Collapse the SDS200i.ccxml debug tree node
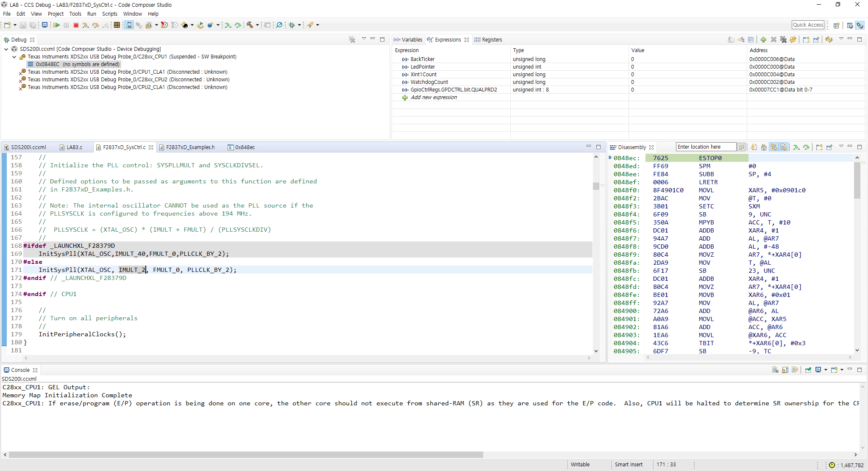The height and width of the screenshot is (471, 868). point(6,49)
